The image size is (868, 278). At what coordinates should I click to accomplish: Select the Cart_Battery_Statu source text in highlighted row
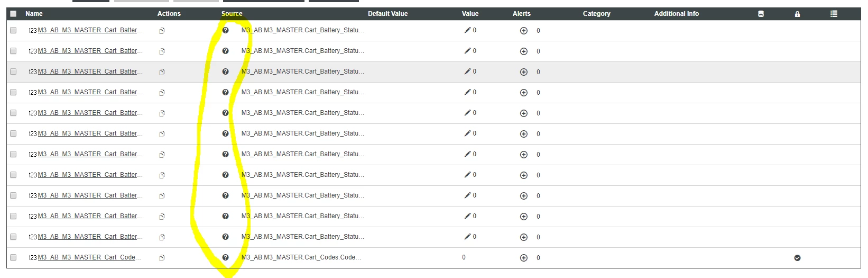coord(302,71)
